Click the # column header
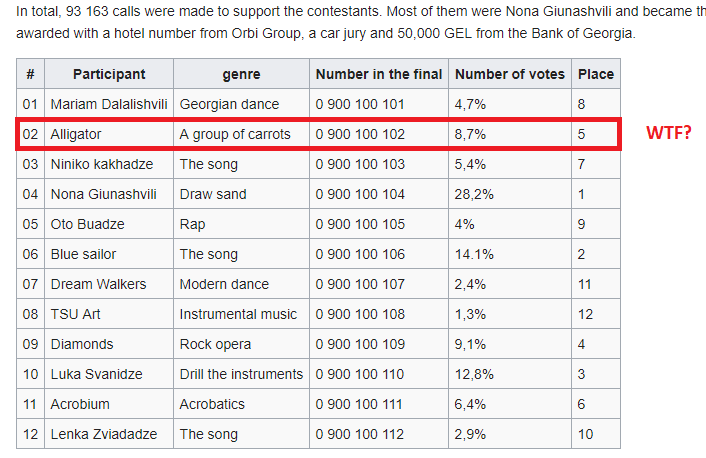This screenshot has width=706, height=458. click(30, 74)
